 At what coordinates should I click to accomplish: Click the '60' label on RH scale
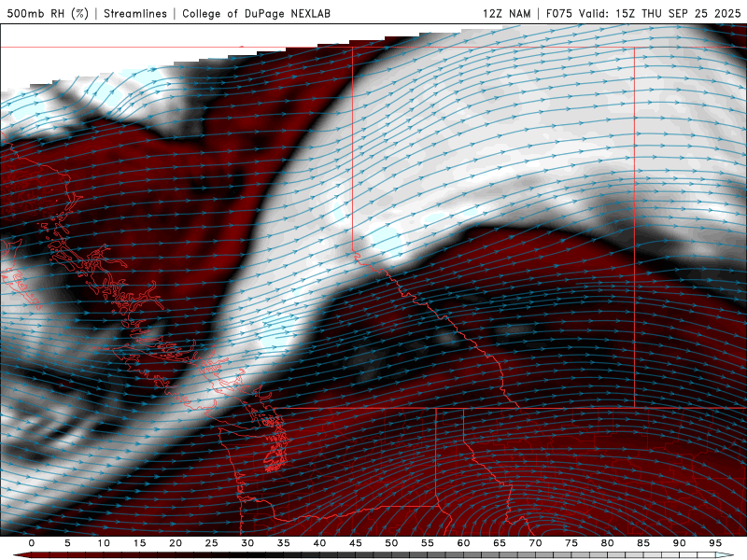coord(463,543)
